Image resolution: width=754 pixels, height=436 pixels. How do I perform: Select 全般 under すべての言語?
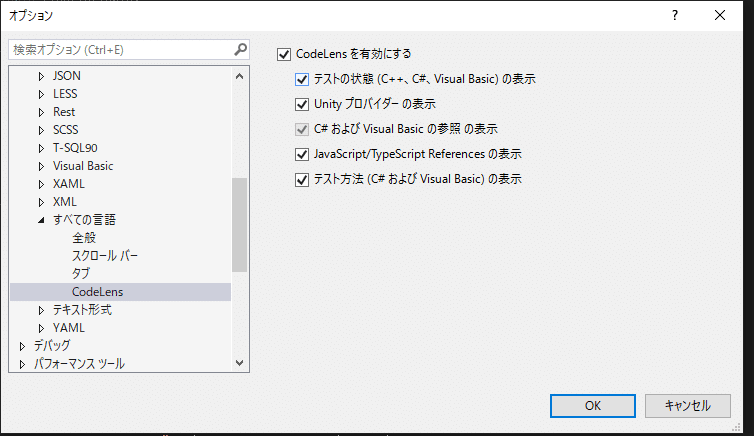[84, 237]
